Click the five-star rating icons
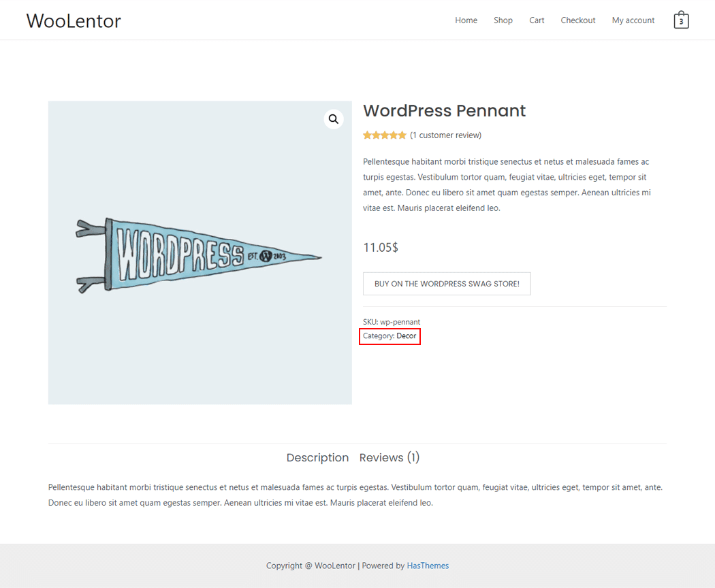The width and height of the screenshot is (715, 588). (385, 135)
